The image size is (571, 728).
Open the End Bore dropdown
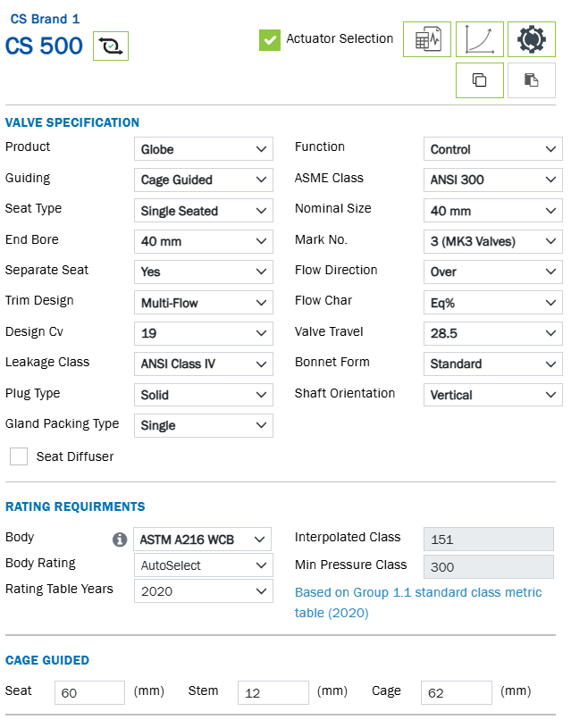point(204,241)
